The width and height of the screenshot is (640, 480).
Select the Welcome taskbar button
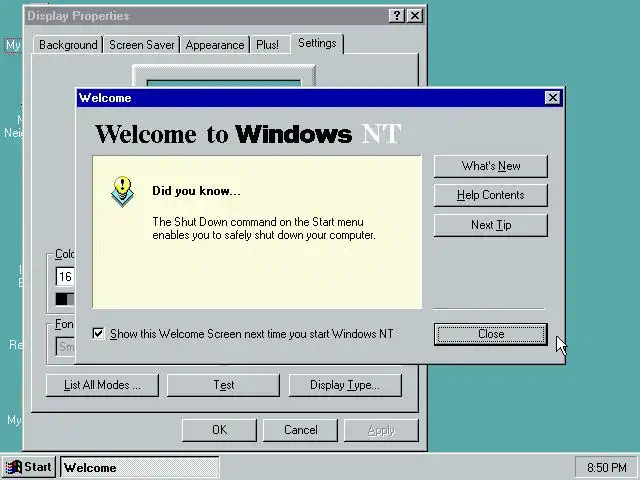tap(140, 467)
